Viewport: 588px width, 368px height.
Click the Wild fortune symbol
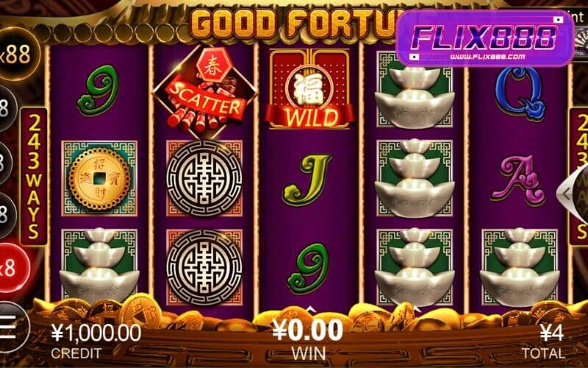tap(310, 89)
